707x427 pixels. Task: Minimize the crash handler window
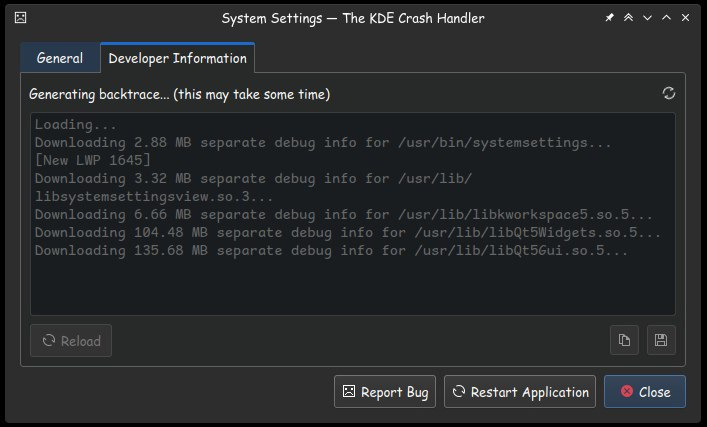[647, 18]
